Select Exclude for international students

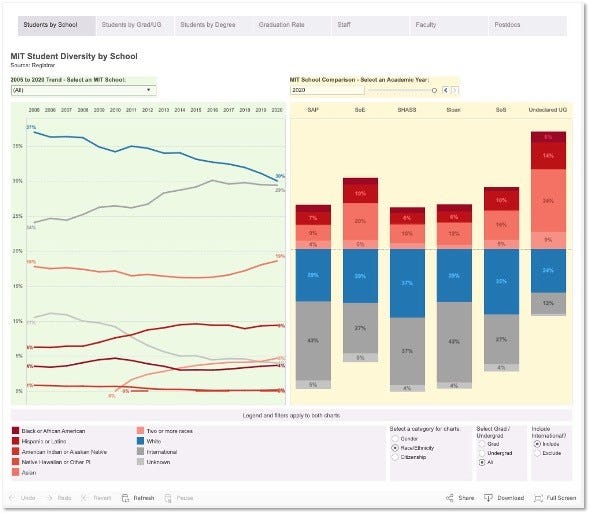click(x=537, y=453)
